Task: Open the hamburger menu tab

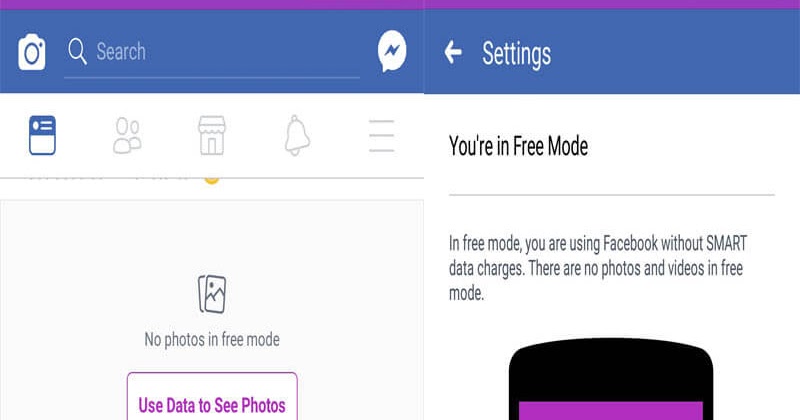Action: [382, 136]
